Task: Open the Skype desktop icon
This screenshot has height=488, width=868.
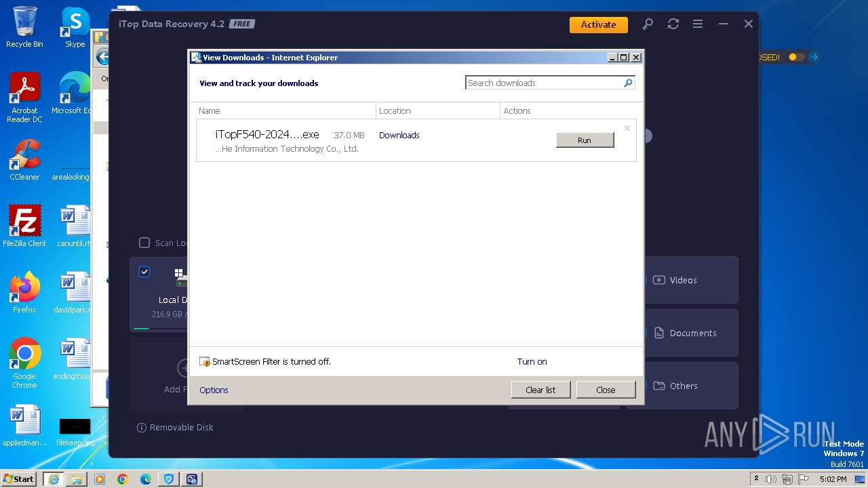Action: point(75,27)
